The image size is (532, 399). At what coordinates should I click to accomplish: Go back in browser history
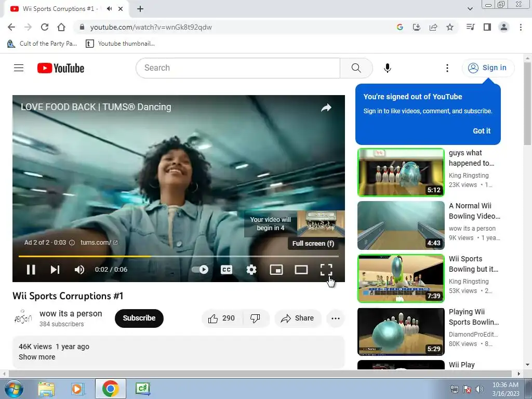point(11,27)
